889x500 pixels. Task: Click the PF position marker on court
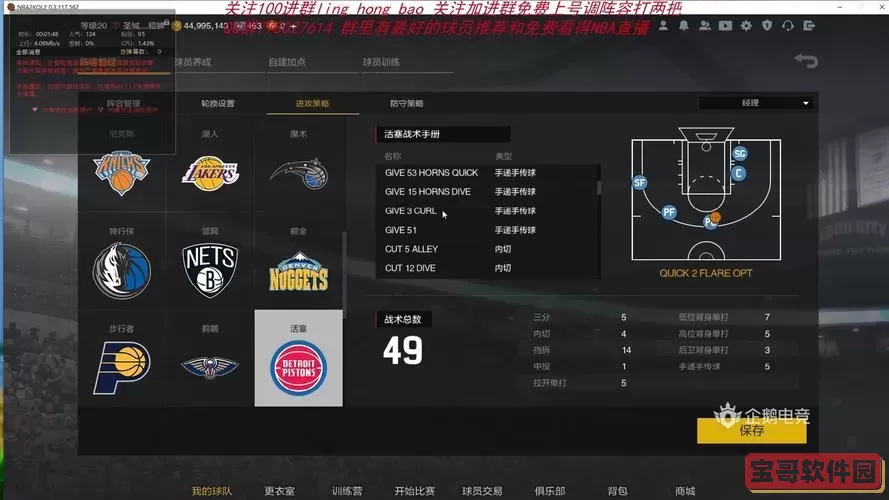point(669,212)
